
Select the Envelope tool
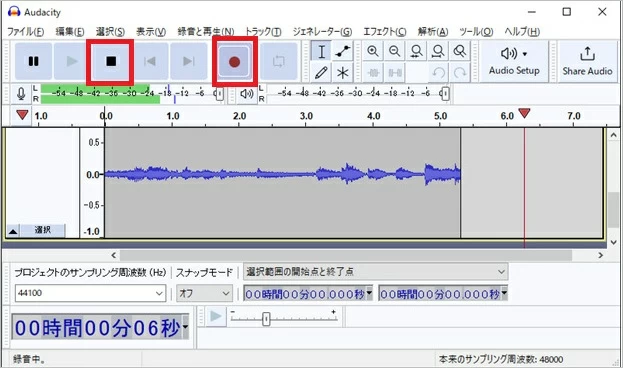(x=342, y=51)
